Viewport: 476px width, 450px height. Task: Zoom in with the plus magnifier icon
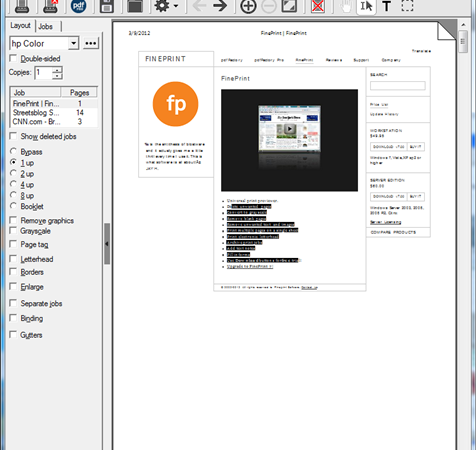click(248, 6)
